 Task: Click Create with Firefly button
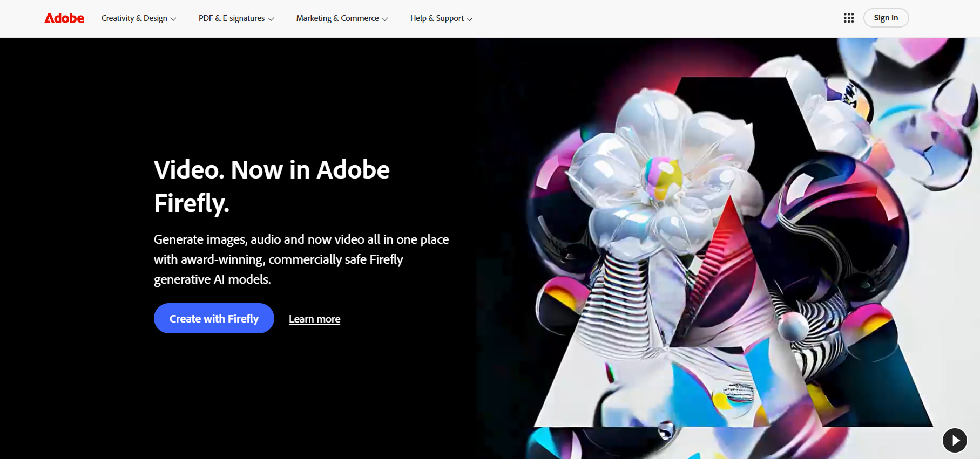pyautogui.click(x=214, y=318)
